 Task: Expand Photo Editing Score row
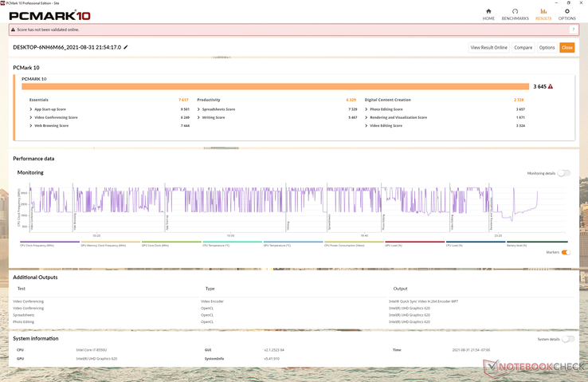pyautogui.click(x=367, y=109)
